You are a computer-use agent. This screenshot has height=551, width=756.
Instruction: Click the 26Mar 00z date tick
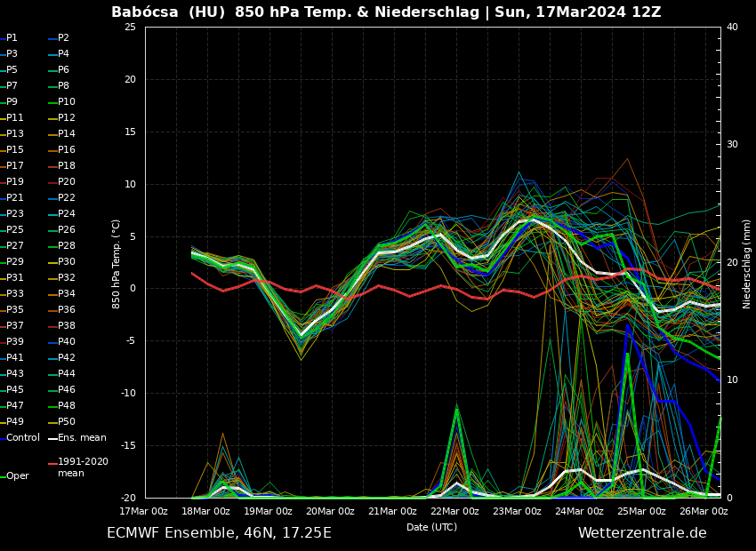click(x=703, y=511)
